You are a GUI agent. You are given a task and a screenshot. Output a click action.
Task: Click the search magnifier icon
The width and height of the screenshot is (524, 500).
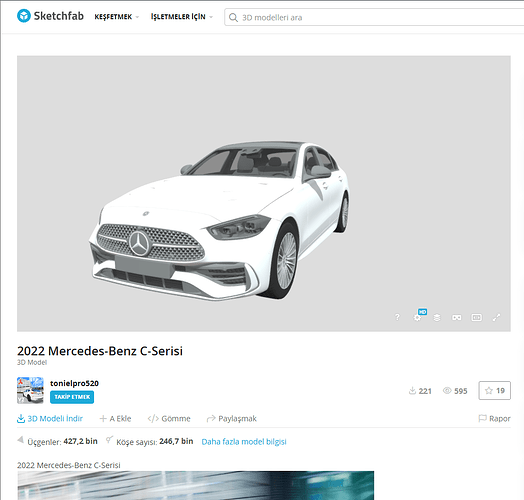pos(233,17)
